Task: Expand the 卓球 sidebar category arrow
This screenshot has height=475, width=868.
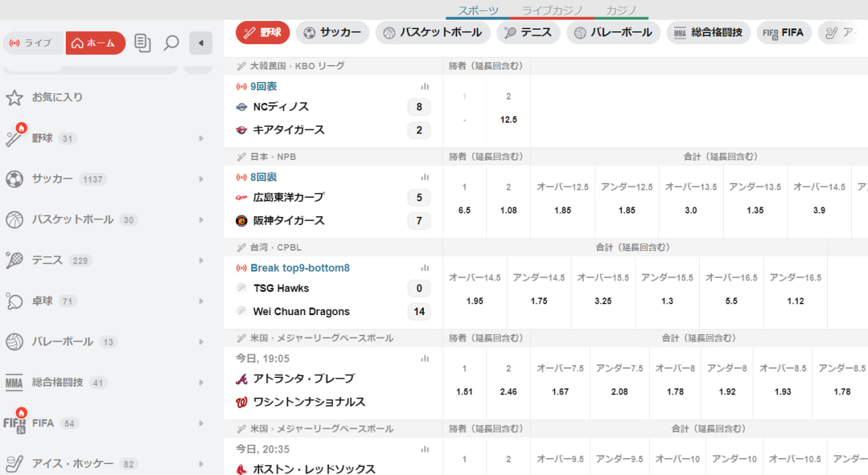Action: pos(201,301)
